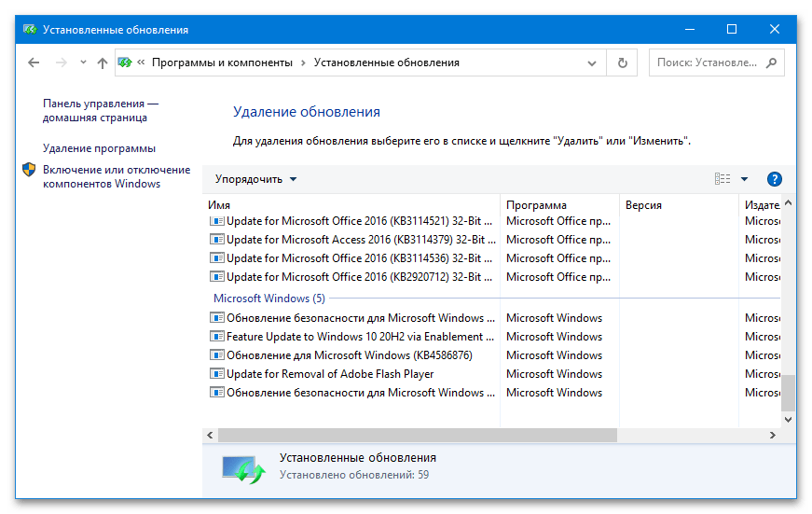812x514 pixels.
Task: Open the view options dropdown arrow
Action: click(744, 179)
